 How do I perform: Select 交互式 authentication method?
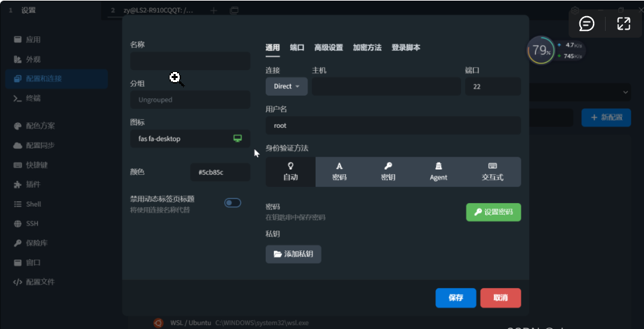tap(493, 172)
